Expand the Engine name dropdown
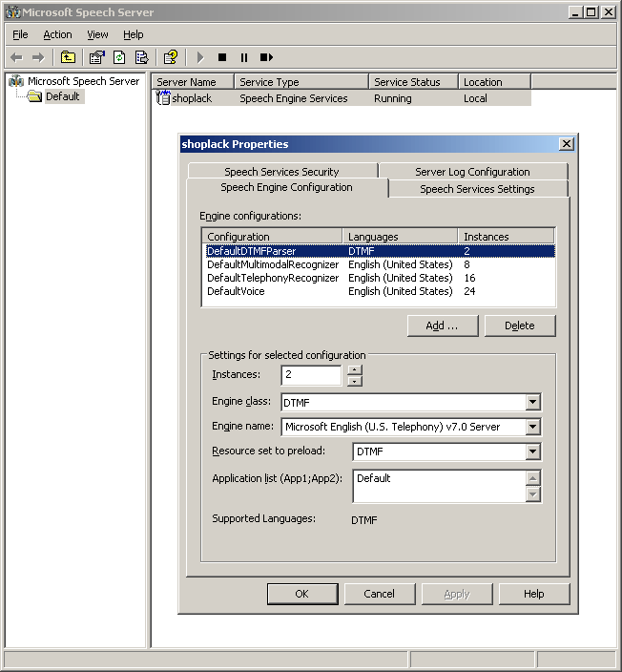Screen dimensions: 622x672 (532, 427)
